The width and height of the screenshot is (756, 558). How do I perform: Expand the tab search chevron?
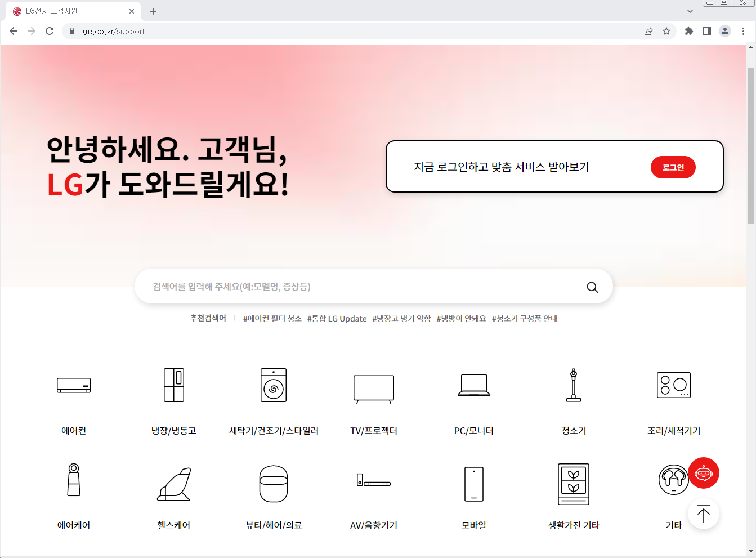[x=690, y=11]
